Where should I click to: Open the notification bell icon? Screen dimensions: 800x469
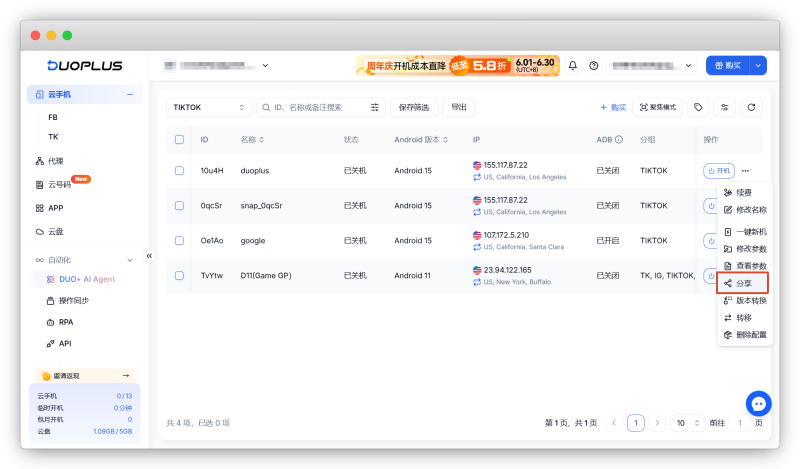coord(572,66)
